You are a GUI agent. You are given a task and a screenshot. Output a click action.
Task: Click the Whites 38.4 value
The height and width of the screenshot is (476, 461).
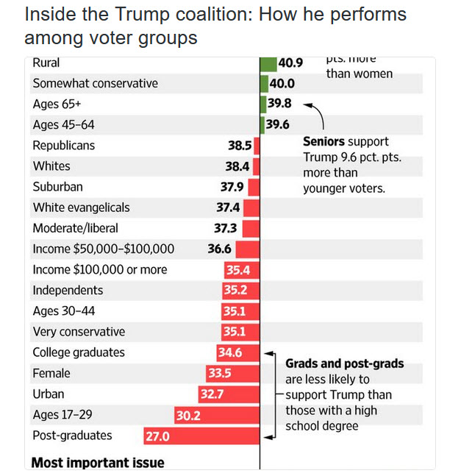coord(237,166)
